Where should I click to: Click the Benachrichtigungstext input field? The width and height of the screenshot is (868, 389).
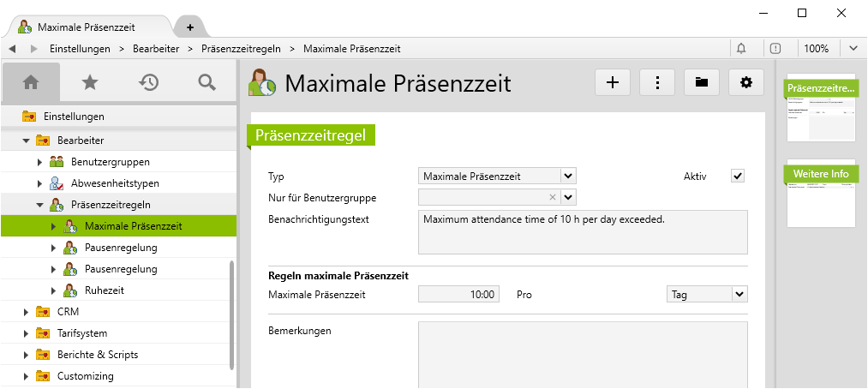(583, 232)
